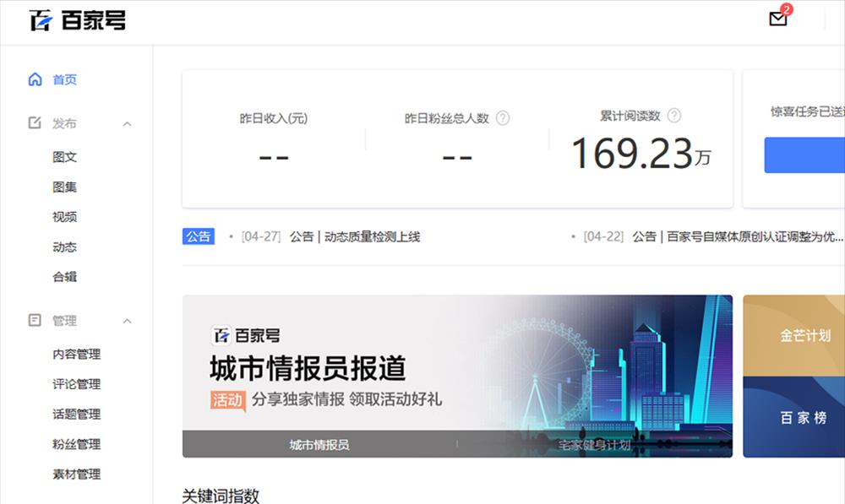Open 粉丝管理 in the sidebar

(x=77, y=444)
